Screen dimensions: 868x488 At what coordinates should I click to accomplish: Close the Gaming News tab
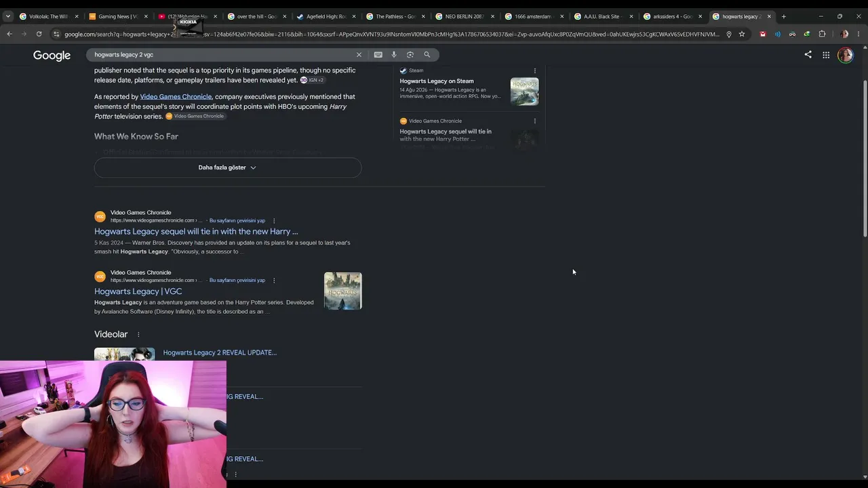coord(146,16)
